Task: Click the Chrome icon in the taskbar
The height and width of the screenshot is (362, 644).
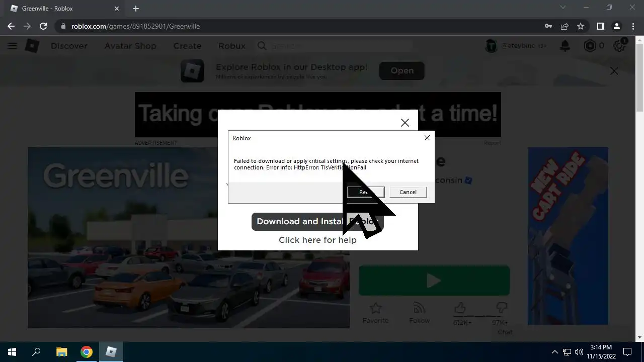Action: [87, 352]
